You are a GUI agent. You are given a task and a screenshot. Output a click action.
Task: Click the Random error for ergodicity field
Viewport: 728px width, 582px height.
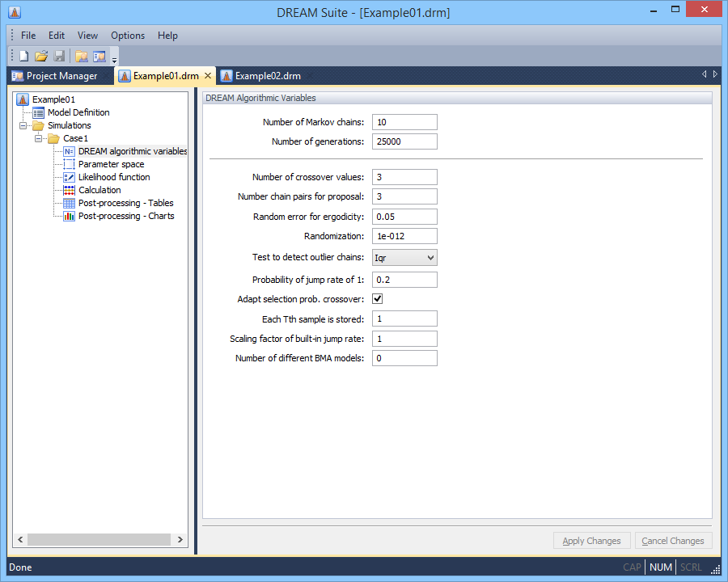[x=404, y=217]
